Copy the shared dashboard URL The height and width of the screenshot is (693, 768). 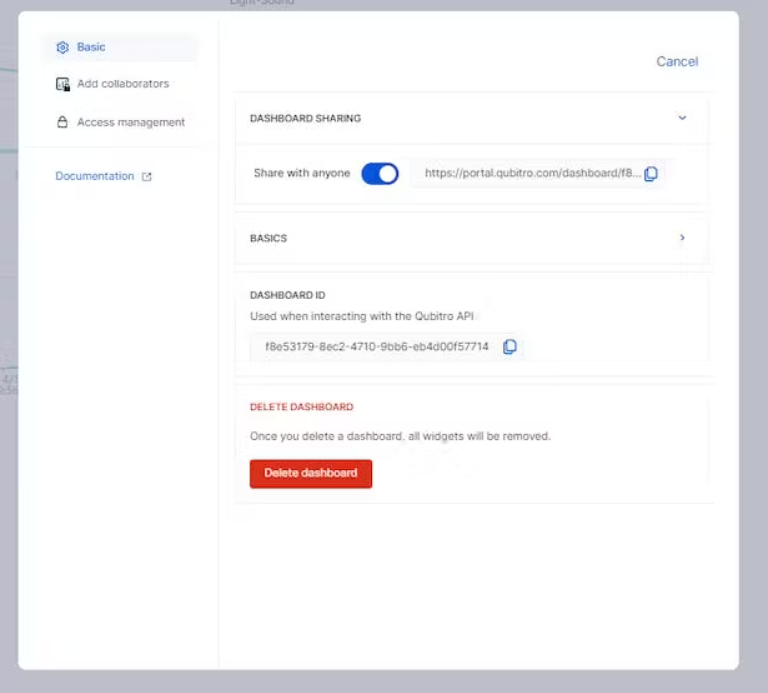coord(651,173)
